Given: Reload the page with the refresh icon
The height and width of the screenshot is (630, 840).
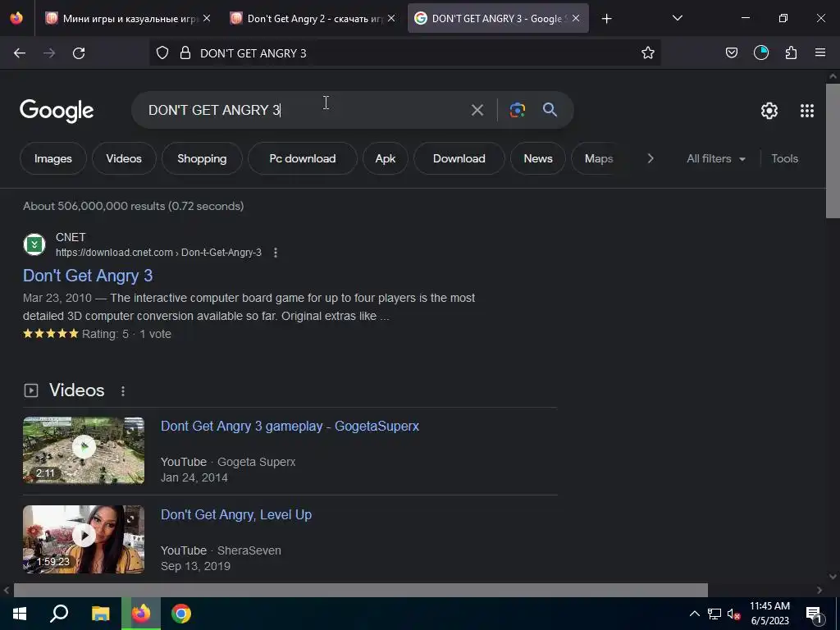Looking at the screenshot, I should click(x=79, y=53).
